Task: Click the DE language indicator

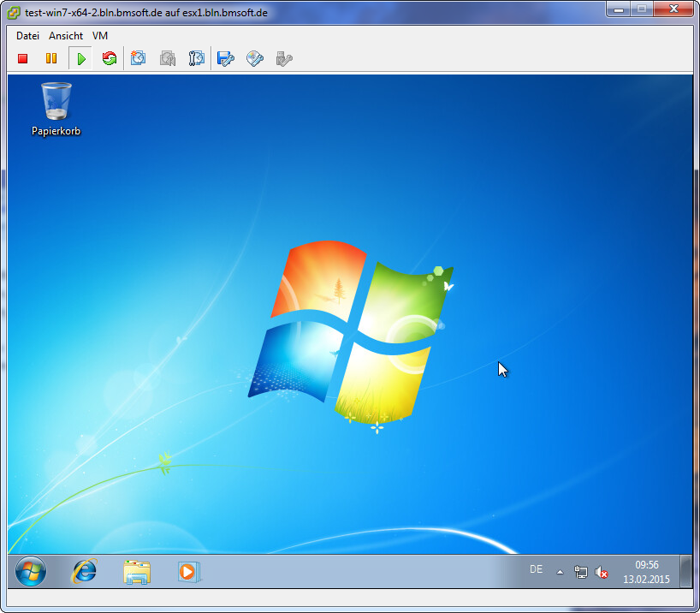Action: click(x=537, y=569)
